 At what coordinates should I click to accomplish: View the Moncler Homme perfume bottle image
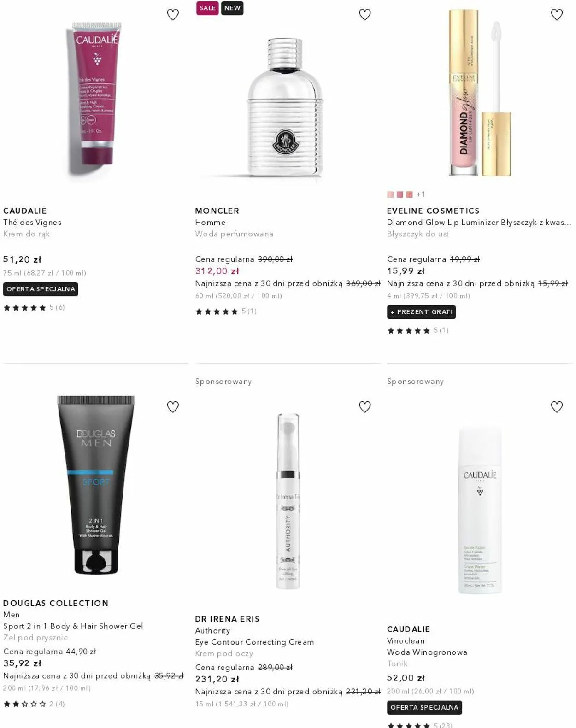tap(286, 108)
